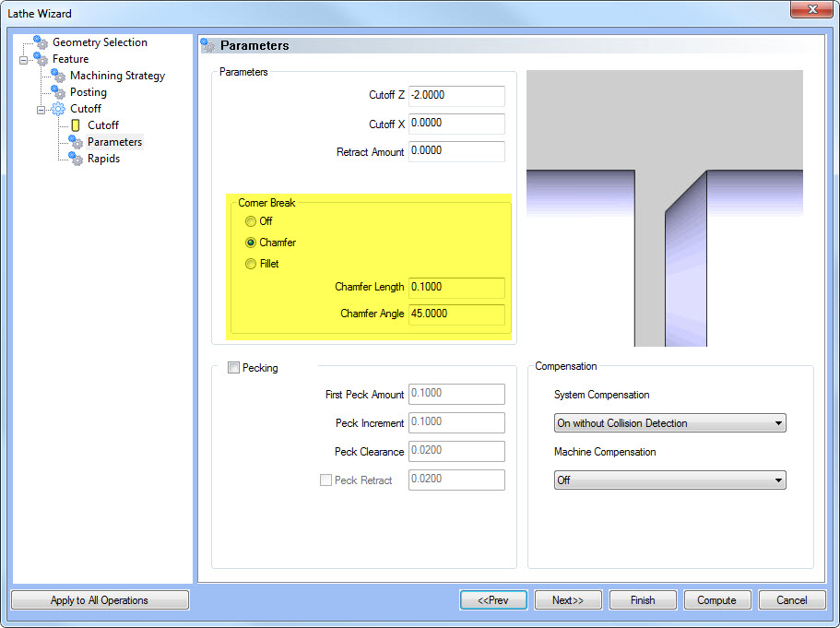Click the Geometry Selection gear icon
Image resolution: width=840 pixels, height=628 pixels.
pos(41,42)
